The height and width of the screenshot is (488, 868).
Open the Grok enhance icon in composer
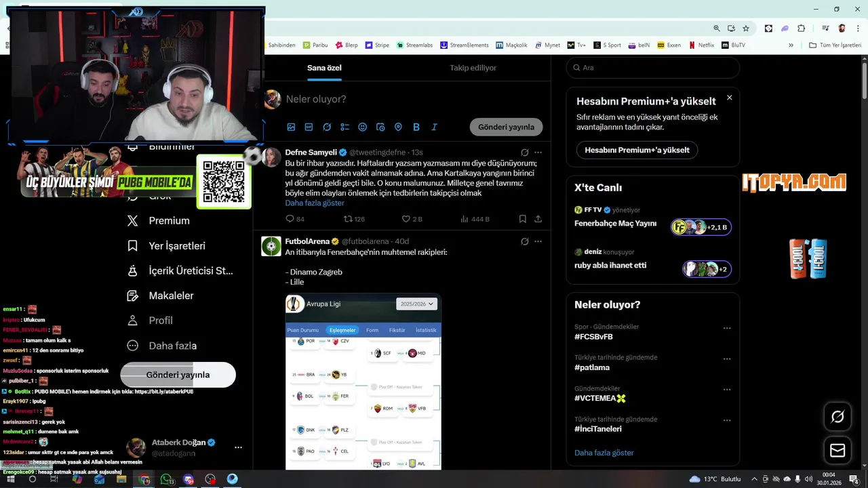[327, 127]
